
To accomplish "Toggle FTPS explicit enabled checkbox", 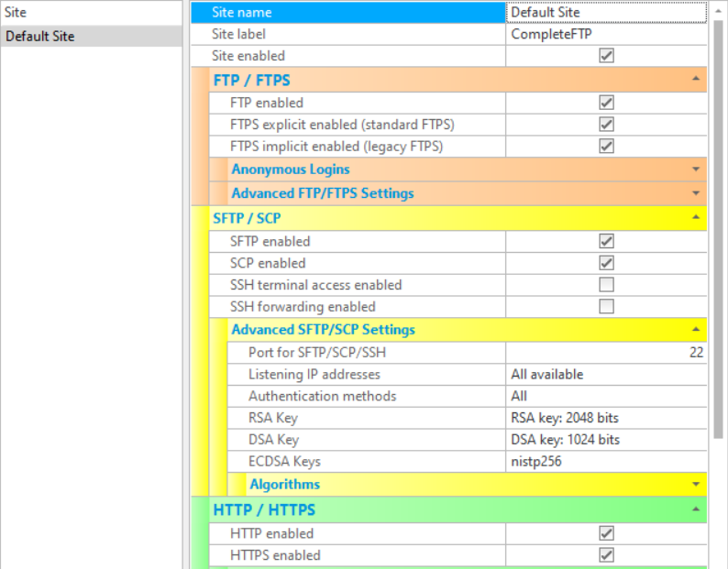I will tap(606, 125).
